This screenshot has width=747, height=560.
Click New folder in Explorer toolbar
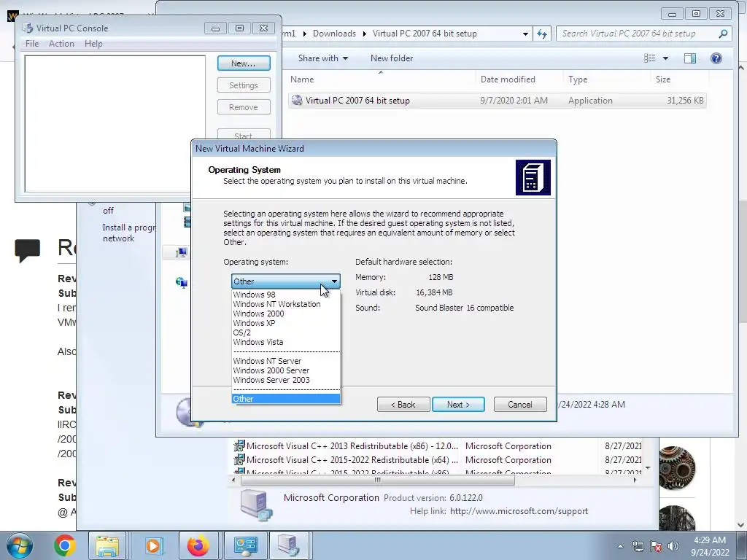click(x=392, y=58)
